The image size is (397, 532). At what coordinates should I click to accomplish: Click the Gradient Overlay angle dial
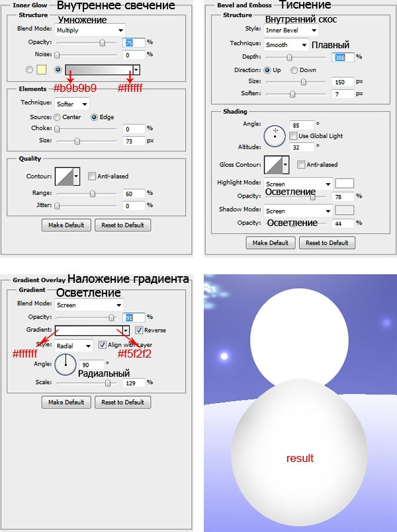[x=66, y=364]
